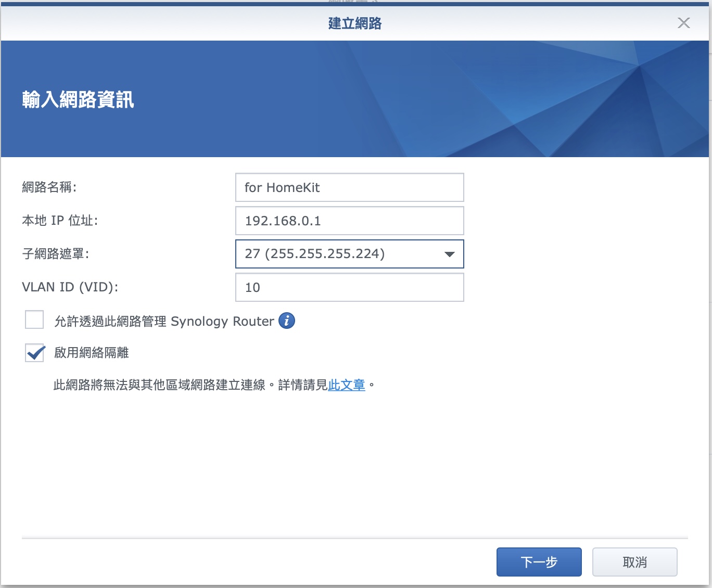Open the 此文章 link

coord(347,385)
